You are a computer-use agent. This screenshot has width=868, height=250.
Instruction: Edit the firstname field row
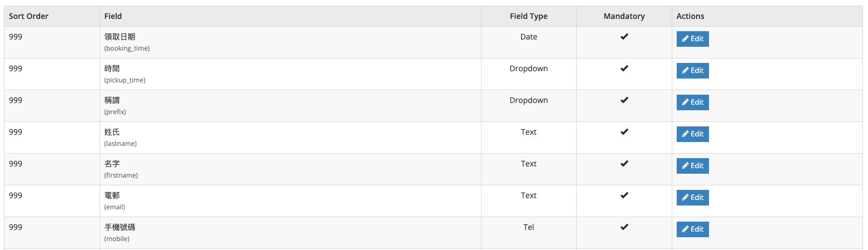(692, 166)
